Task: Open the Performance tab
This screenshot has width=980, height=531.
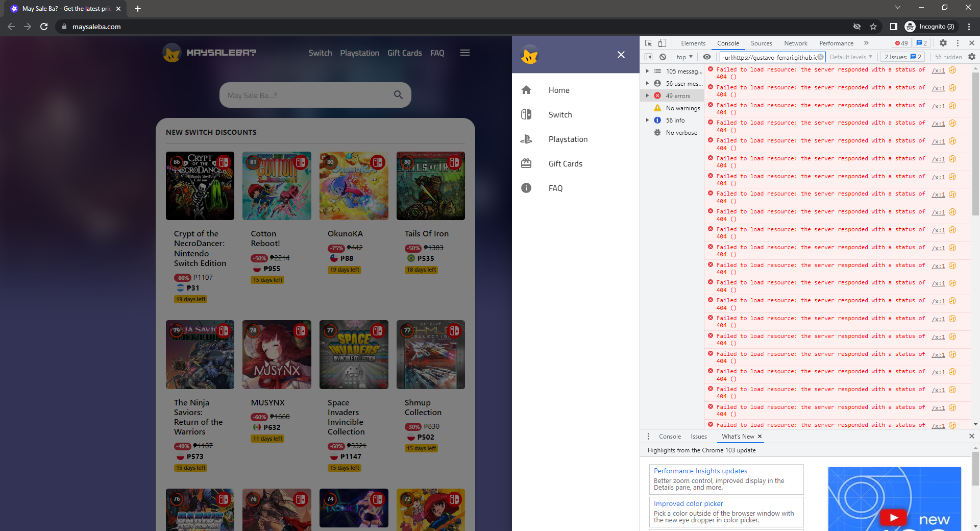Action: tap(836, 43)
